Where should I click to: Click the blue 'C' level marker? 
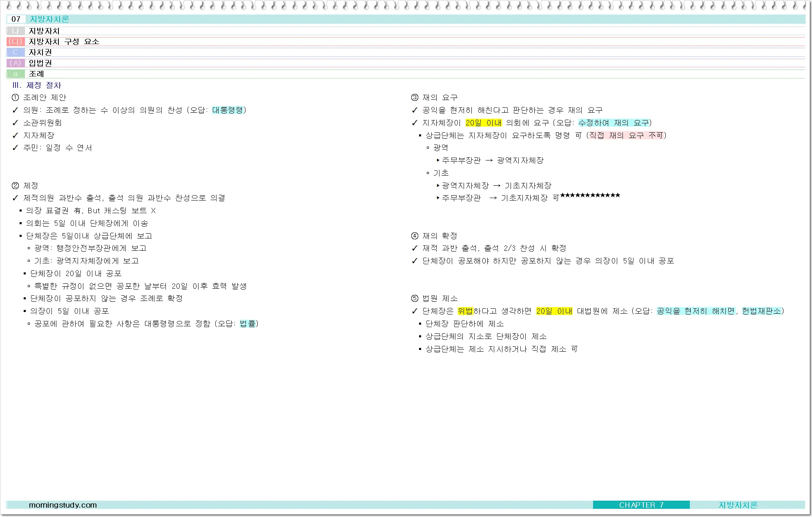tap(16, 52)
